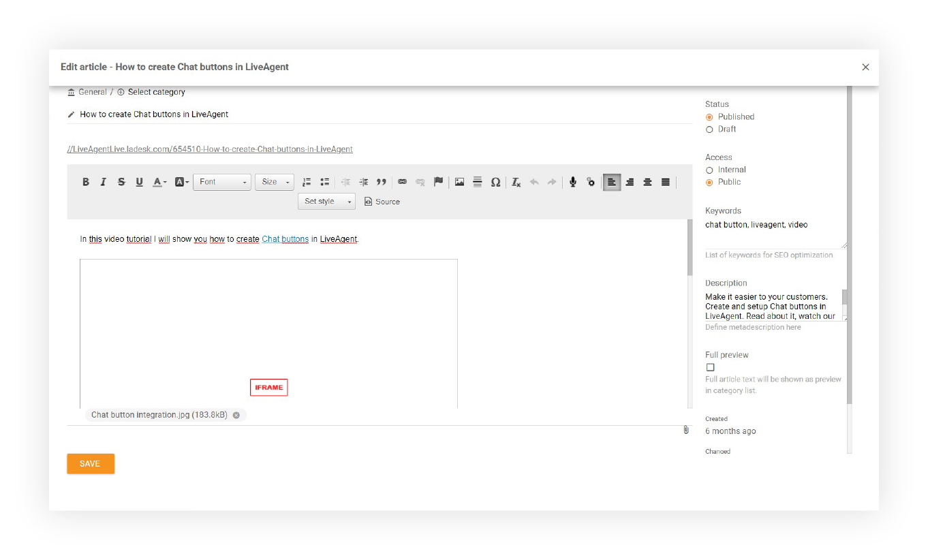
Task: Apply italic styling to the text
Action: point(103,182)
